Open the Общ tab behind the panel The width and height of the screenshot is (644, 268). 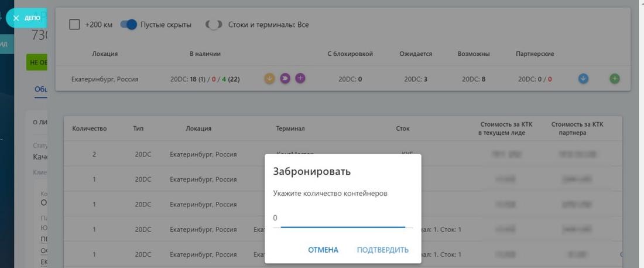(x=40, y=90)
